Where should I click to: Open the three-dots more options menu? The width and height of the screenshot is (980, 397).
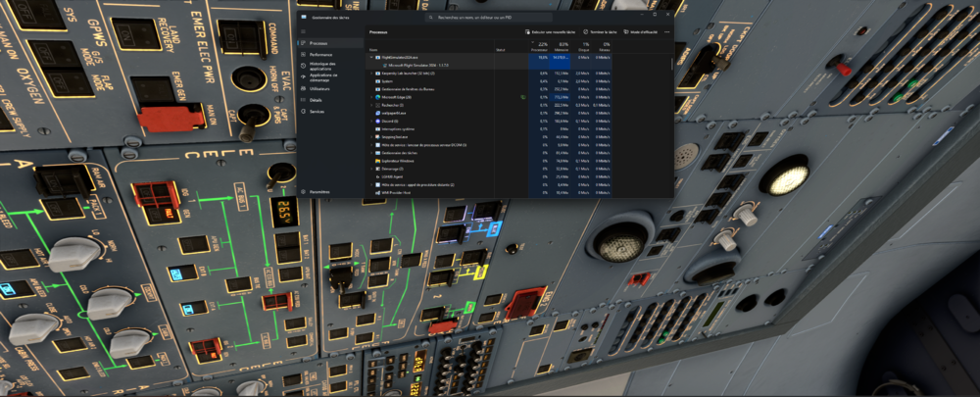click(x=667, y=31)
